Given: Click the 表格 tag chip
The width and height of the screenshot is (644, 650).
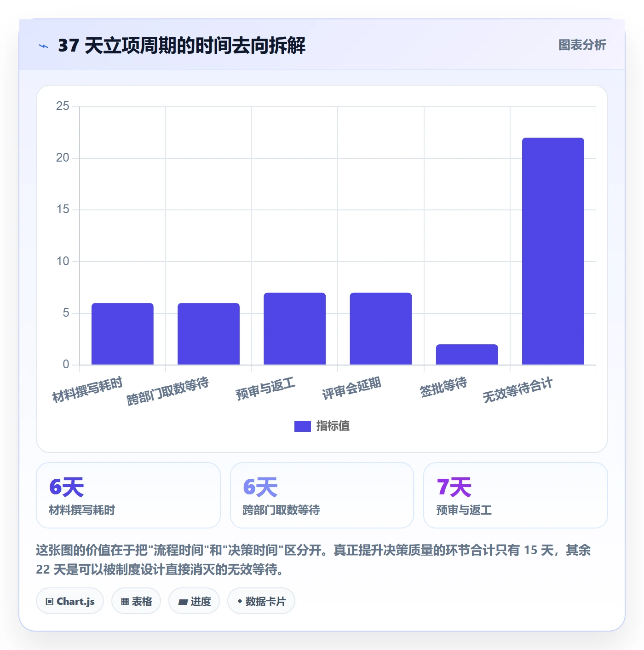Looking at the screenshot, I should pyautogui.click(x=136, y=601).
